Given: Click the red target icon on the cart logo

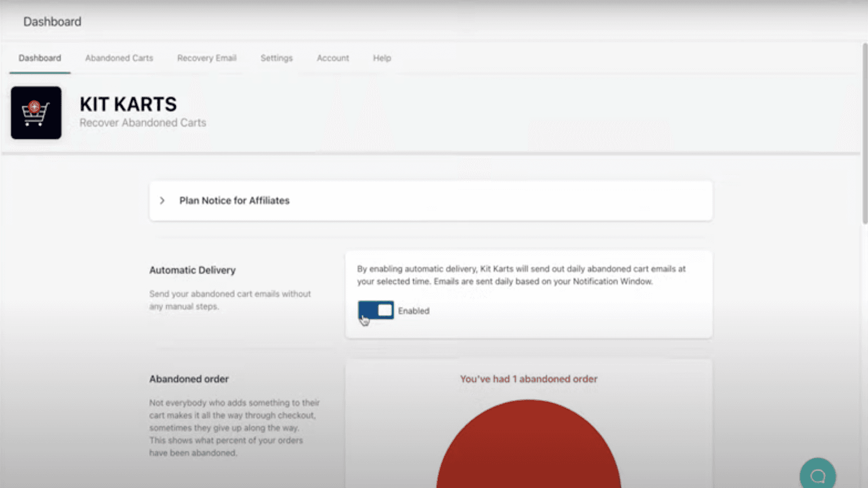Looking at the screenshot, I should (x=34, y=106).
